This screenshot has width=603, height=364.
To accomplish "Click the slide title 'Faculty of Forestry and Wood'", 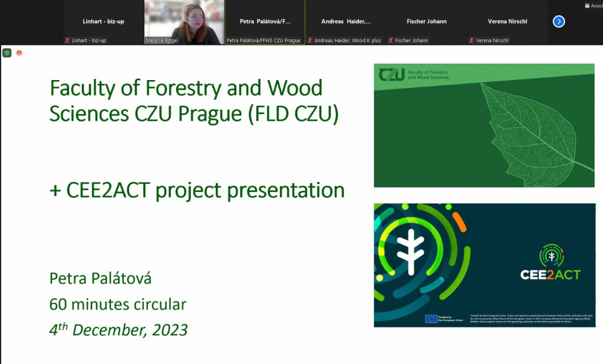I will coord(186,88).
